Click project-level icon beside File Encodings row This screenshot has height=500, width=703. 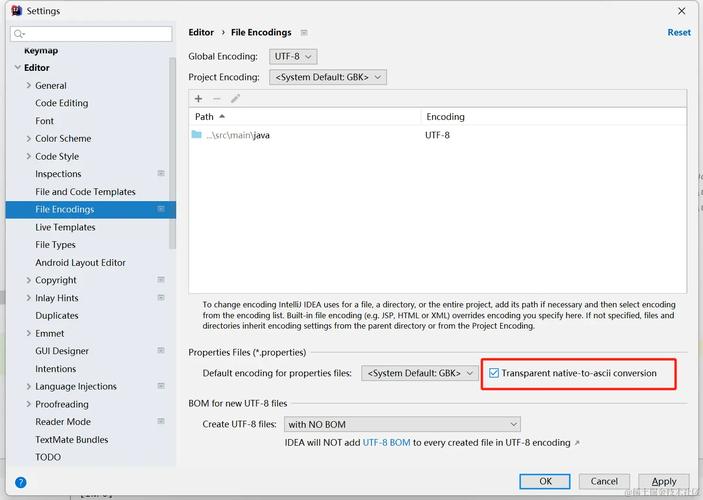[161, 209]
